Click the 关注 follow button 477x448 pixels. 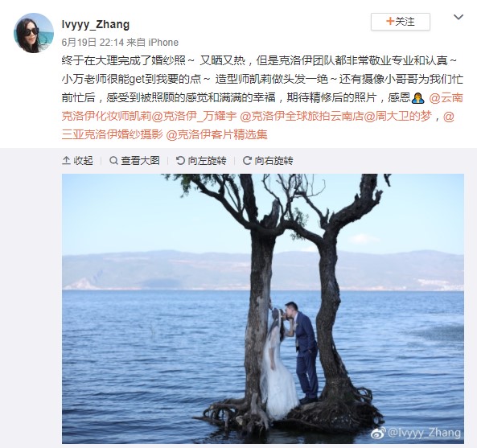click(401, 22)
